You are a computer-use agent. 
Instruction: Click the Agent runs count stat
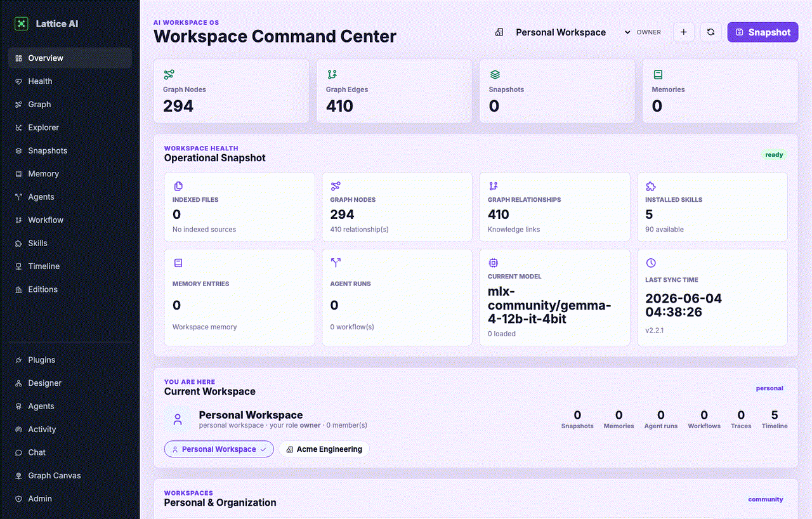661,420
